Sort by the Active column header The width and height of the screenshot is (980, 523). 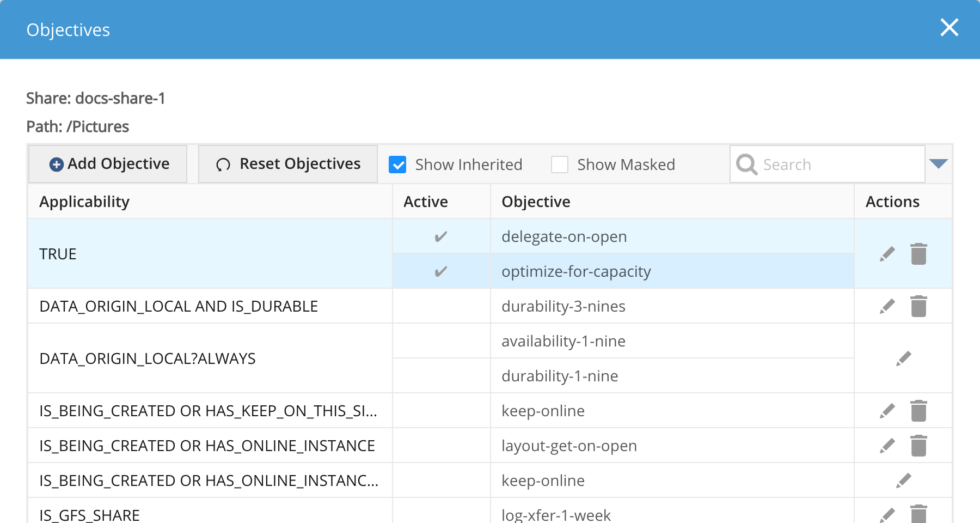[x=442, y=202]
